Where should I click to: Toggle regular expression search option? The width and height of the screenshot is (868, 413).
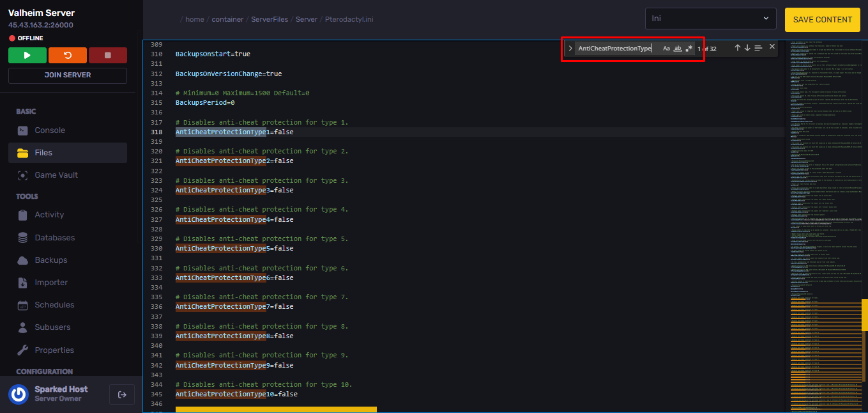pyautogui.click(x=689, y=49)
